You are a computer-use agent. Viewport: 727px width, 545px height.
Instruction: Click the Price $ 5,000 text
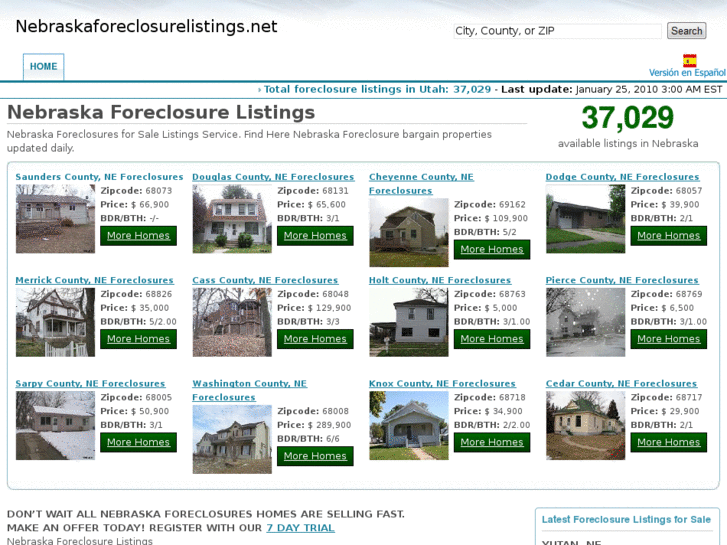tap(485, 308)
